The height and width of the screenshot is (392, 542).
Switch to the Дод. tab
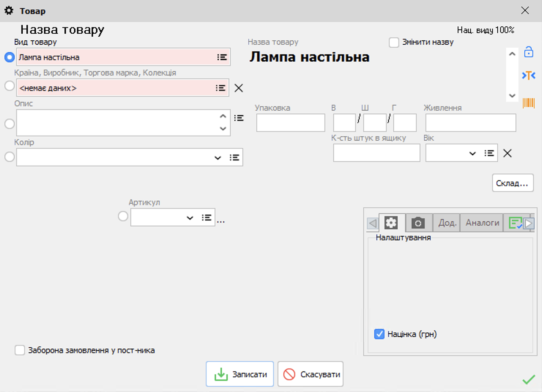pos(447,223)
